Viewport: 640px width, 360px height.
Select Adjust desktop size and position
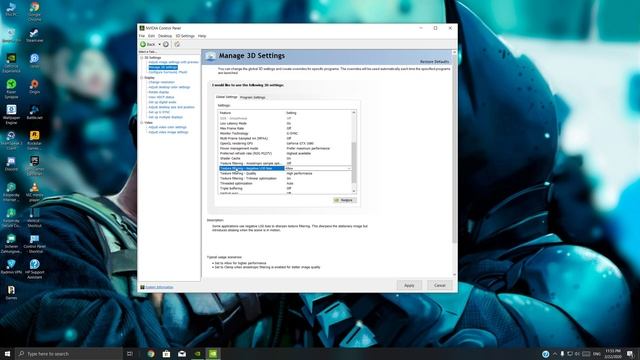(x=171, y=107)
